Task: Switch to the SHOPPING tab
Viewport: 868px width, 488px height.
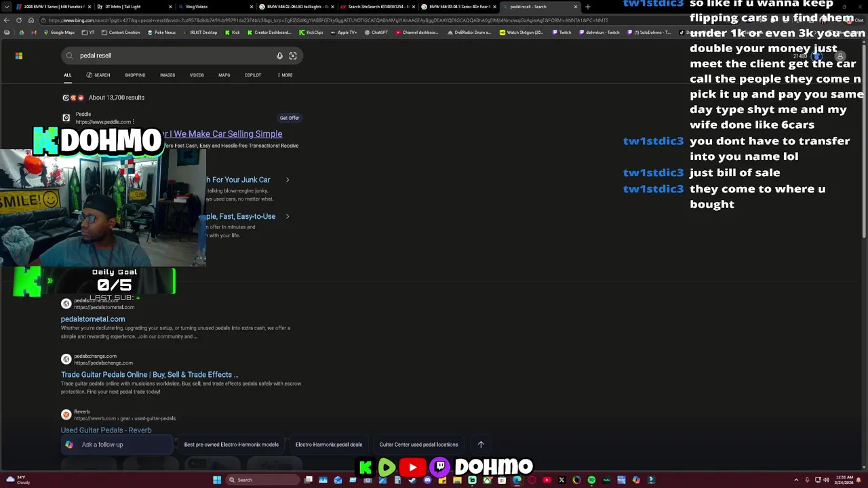Action: (135, 75)
